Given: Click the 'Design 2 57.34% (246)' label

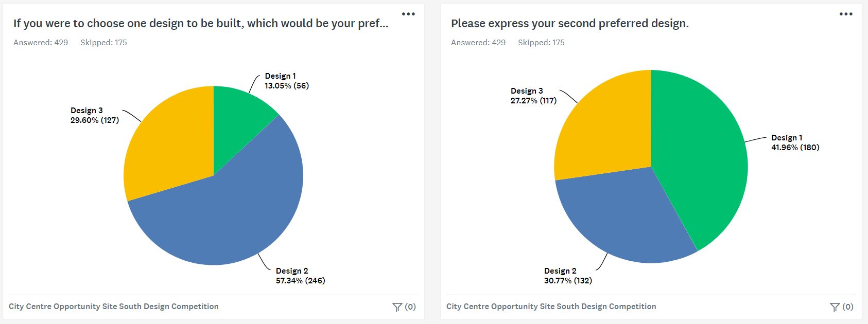Looking at the screenshot, I should pyautogui.click(x=300, y=276).
